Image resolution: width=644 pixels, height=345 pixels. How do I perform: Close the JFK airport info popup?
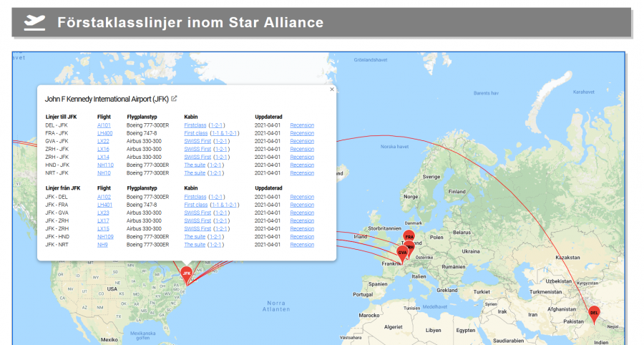[332, 89]
